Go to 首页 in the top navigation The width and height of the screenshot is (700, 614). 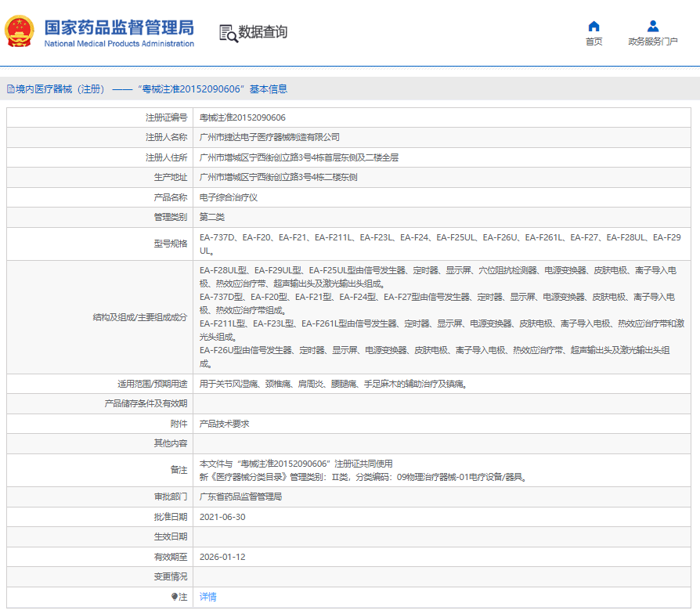pyautogui.click(x=594, y=42)
